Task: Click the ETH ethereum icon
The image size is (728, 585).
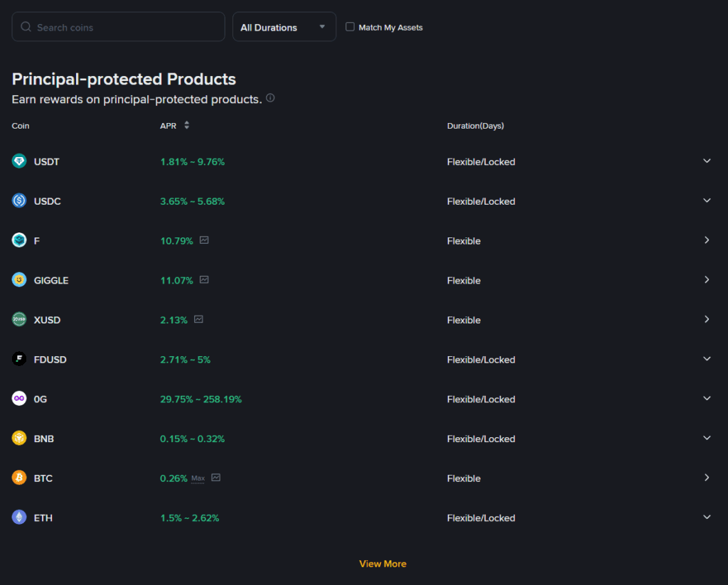Action: click(x=19, y=517)
